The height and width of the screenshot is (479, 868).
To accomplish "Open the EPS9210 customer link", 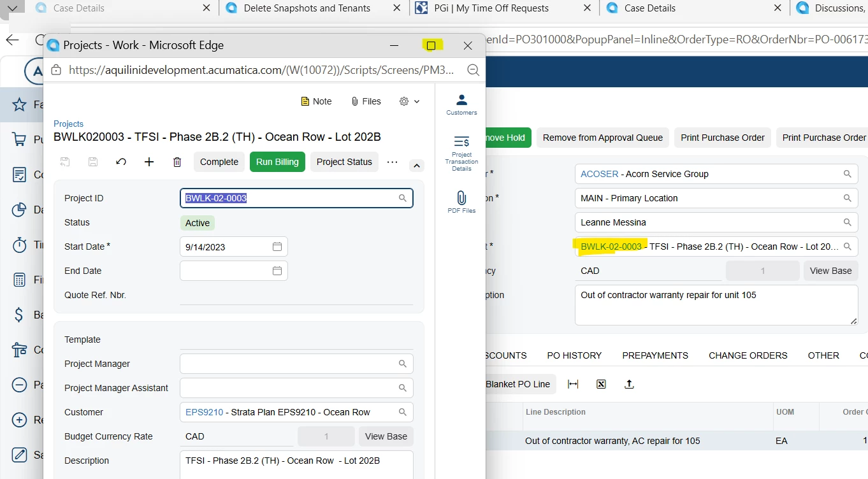I will click(204, 412).
